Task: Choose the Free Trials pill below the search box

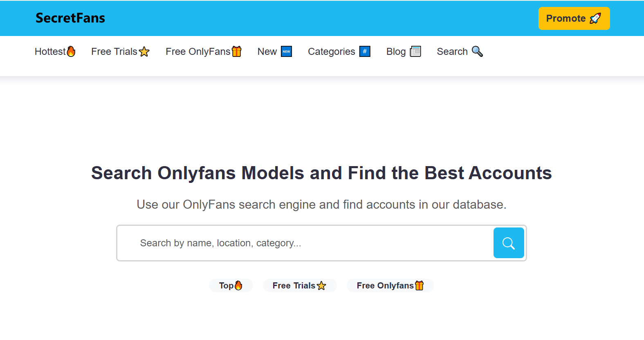Action: [299, 286]
